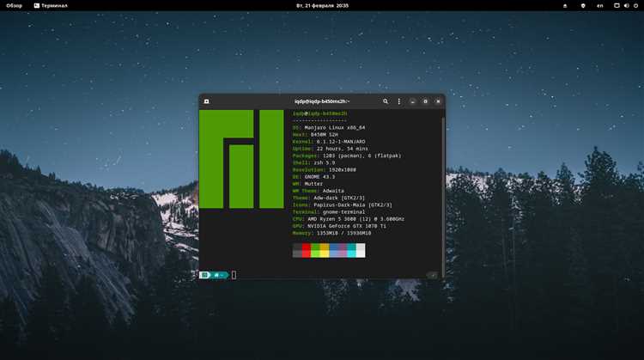
Task: Click the 'GNOME 43.3' DE line
Action: (x=313, y=177)
